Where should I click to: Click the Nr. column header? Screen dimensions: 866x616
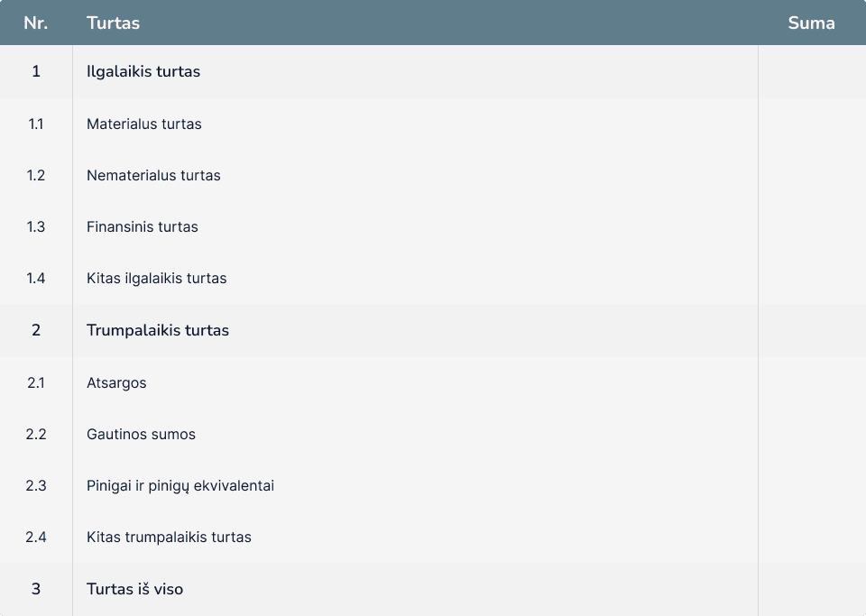(36, 23)
